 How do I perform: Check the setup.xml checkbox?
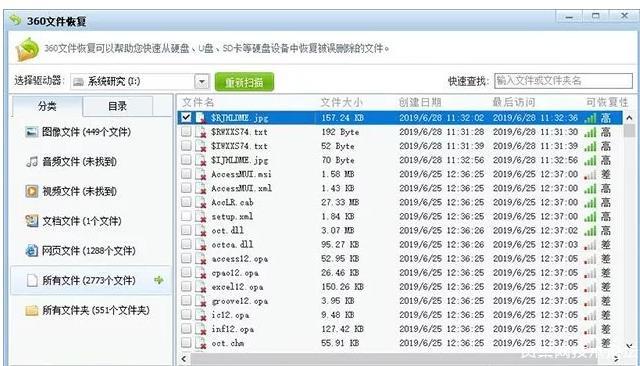pos(186,216)
